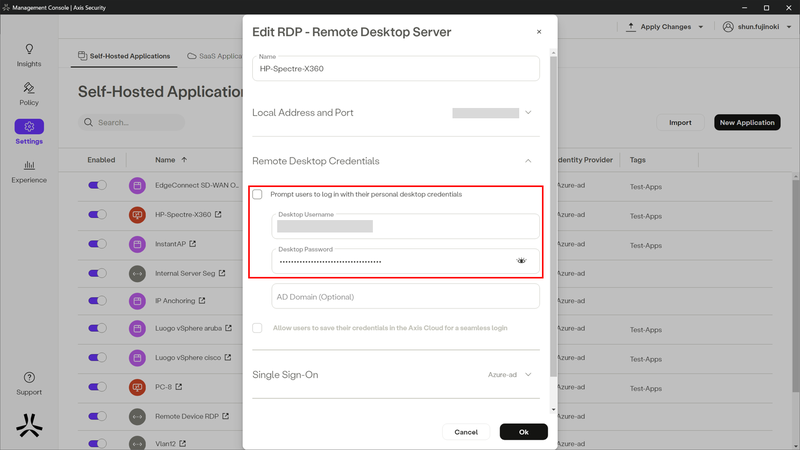This screenshot has width=800, height=450.
Task: Toggle HP-Spectre-X360 enabled switch
Action: click(97, 214)
